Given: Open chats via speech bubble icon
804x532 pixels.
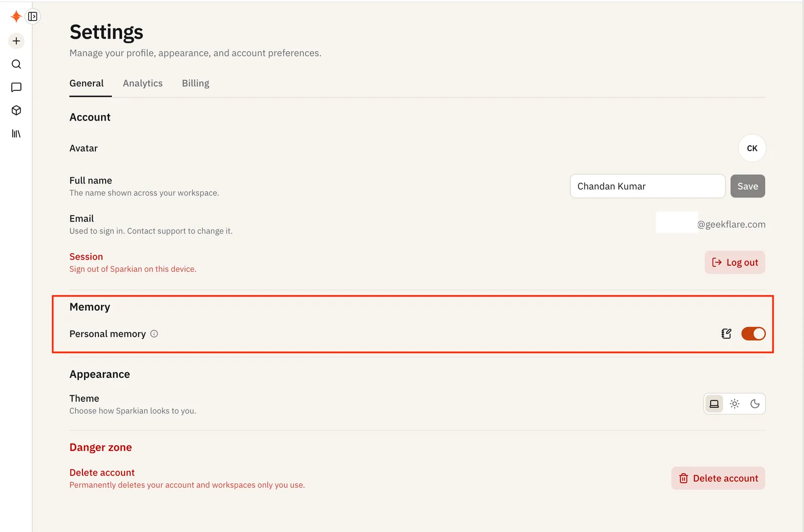Looking at the screenshot, I should 16,87.
